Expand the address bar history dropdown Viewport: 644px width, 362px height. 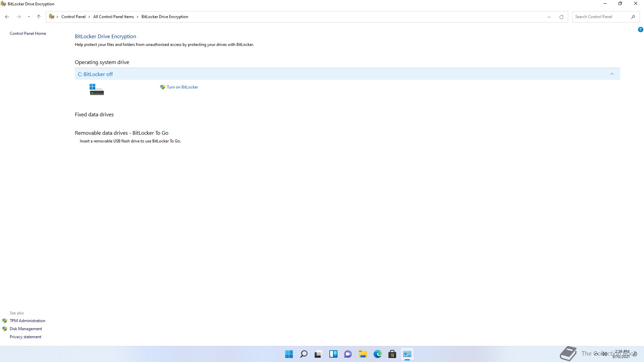tap(549, 17)
